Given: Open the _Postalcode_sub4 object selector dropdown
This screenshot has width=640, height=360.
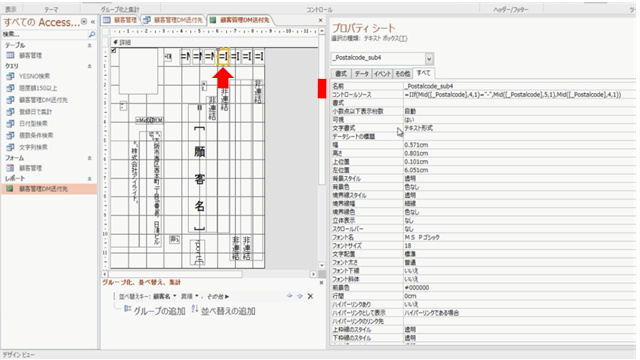Looking at the screenshot, I should click(429, 59).
